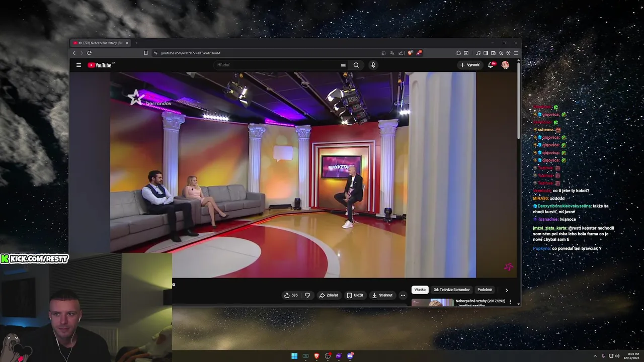Click the youtube.com address bar URL
This screenshot has width=644, height=362.
pos(191,53)
